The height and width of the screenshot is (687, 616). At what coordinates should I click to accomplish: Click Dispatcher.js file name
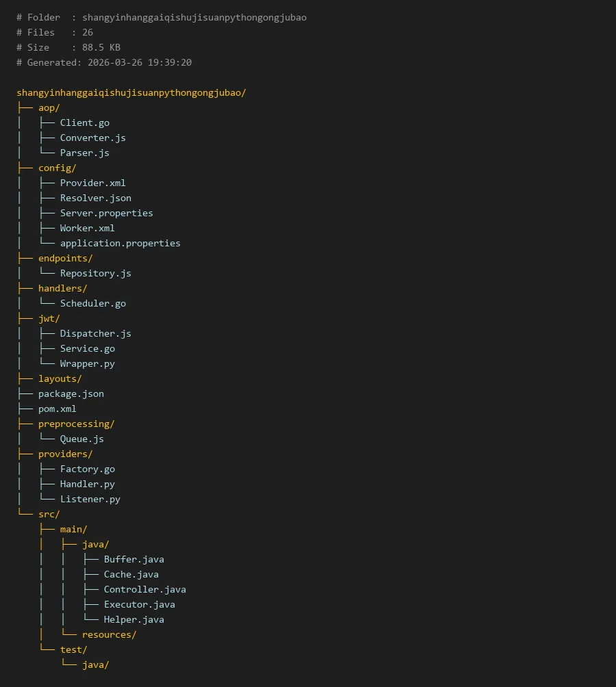click(95, 333)
